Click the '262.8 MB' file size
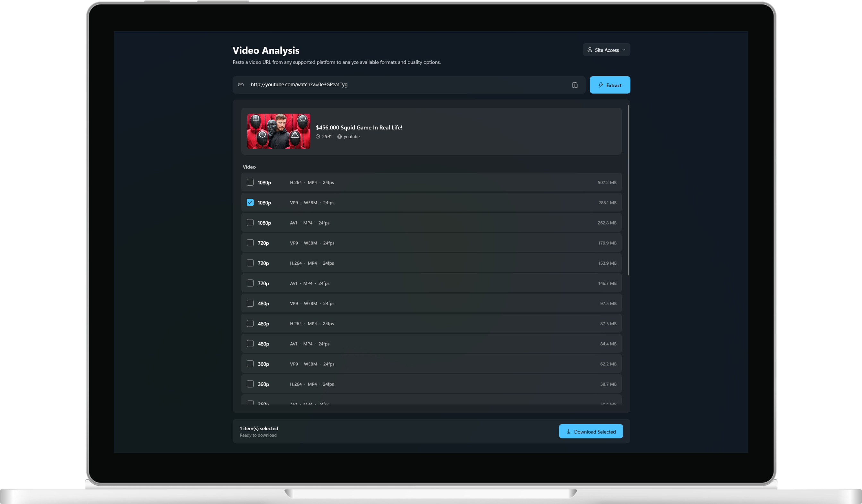Image resolution: width=862 pixels, height=504 pixels. coord(607,223)
